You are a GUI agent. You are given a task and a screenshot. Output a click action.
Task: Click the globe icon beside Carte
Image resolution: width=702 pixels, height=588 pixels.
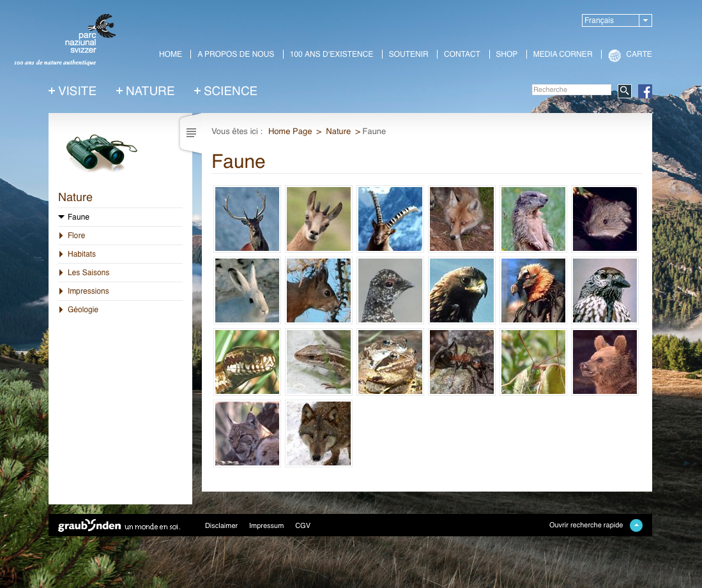pyautogui.click(x=614, y=56)
